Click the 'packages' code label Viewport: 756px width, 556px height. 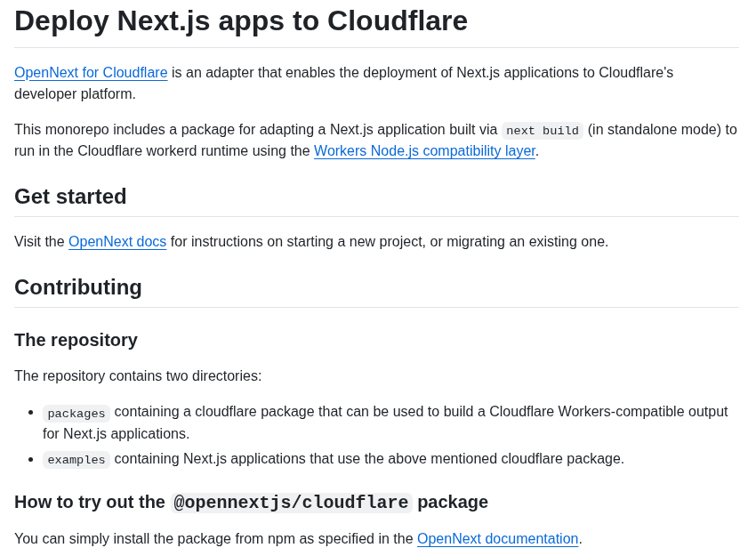(76, 414)
